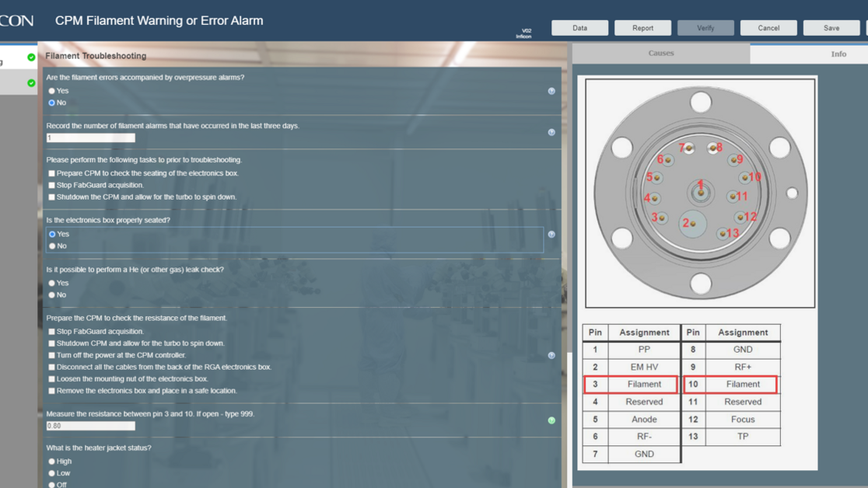This screenshot has width=868, height=488.
Task: Click green status icon beside resistance measurement
Action: click(x=551, y=420)
